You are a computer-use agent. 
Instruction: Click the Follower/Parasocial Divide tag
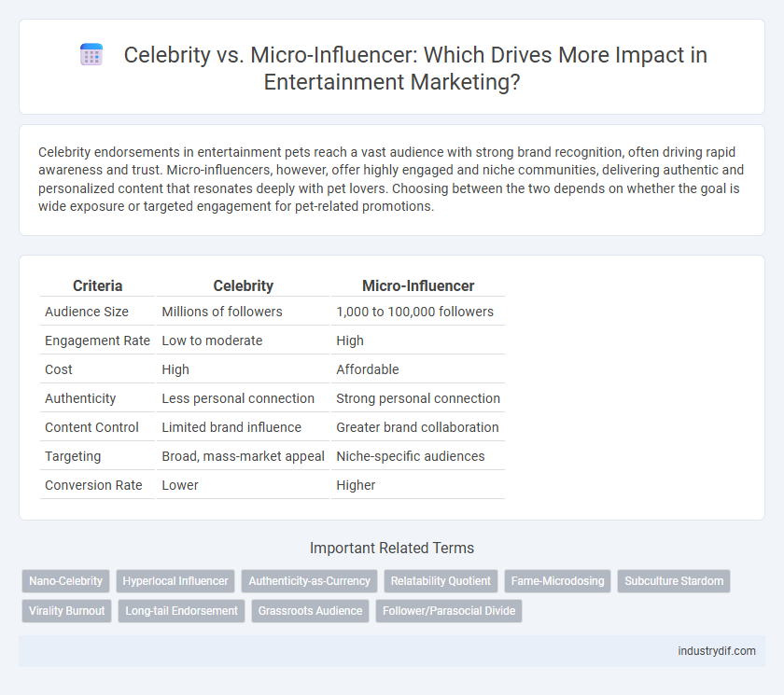(x=449, y=610)
